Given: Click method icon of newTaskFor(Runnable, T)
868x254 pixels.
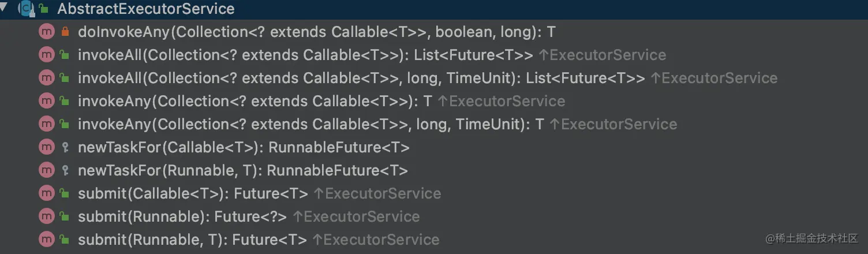Looking at the screenshot, I should tap(46, 170).
